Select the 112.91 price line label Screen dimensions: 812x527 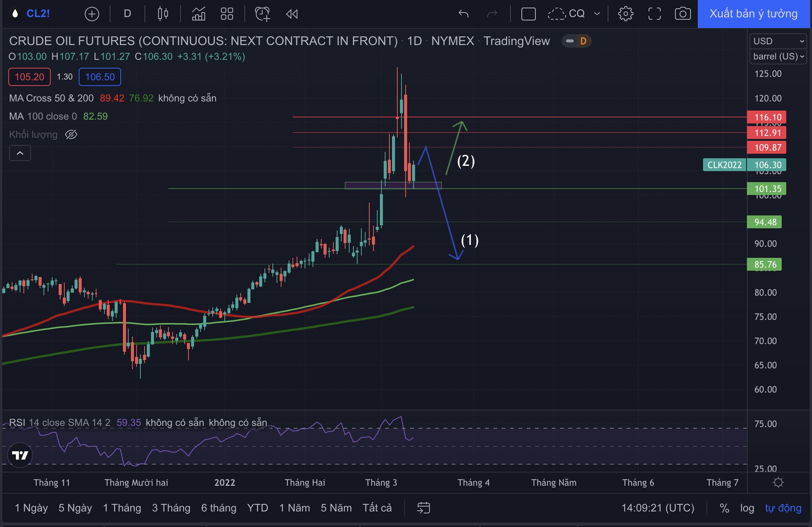pyautogui.click(x=767, y=133)
